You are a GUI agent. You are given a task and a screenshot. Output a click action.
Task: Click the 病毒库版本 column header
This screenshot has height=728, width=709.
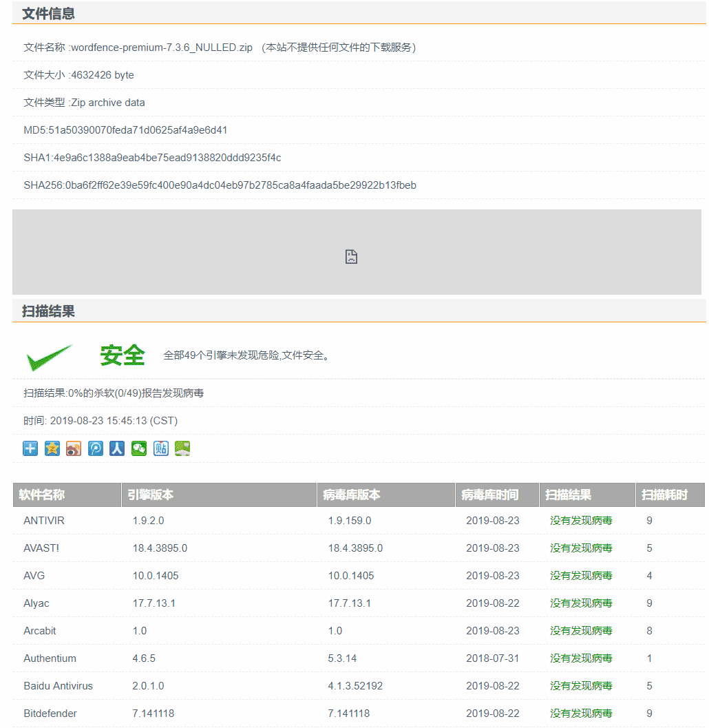[x=386, y=495]
